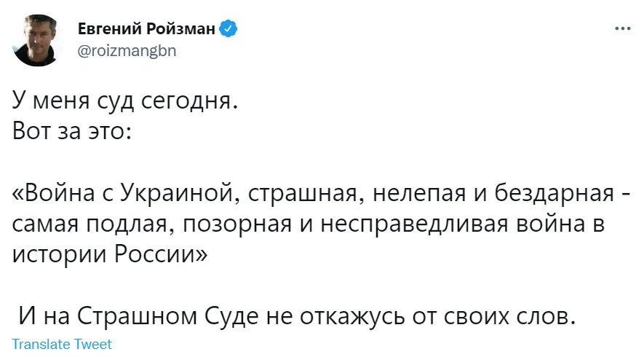The width and height of the screenshot is (644, 357).
Task: Open the three-dot more options menu
Action: coord(622,30)
